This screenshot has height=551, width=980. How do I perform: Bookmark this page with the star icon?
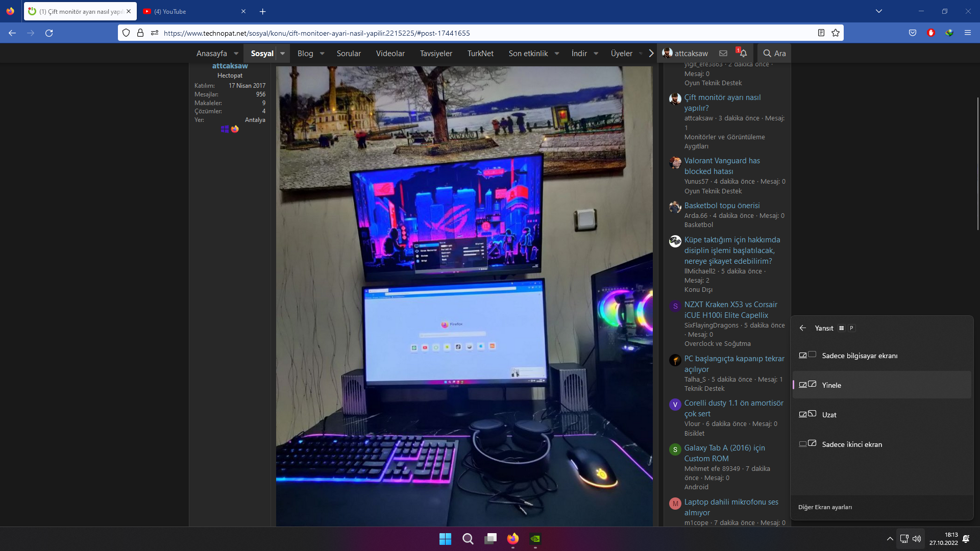coord(836,33)
